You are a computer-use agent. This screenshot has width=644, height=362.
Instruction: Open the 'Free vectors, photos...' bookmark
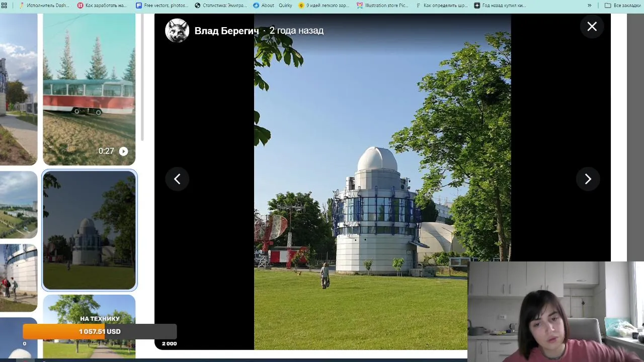(162, 6)
